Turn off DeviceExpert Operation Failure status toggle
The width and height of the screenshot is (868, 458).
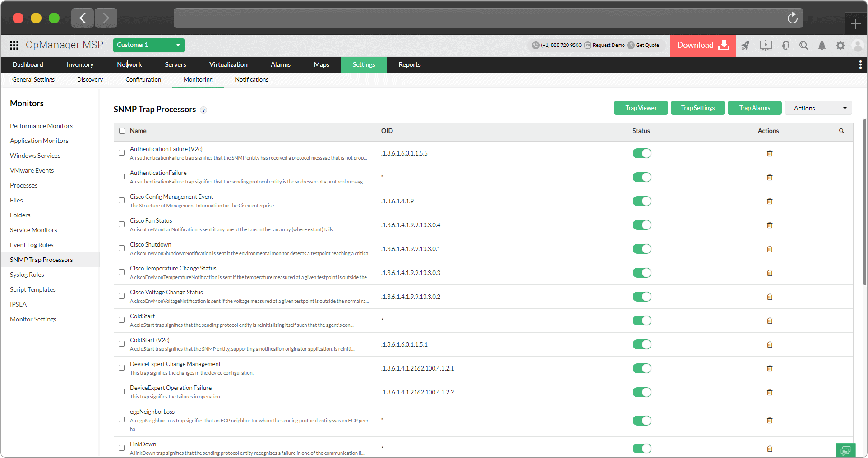(642, 392)
